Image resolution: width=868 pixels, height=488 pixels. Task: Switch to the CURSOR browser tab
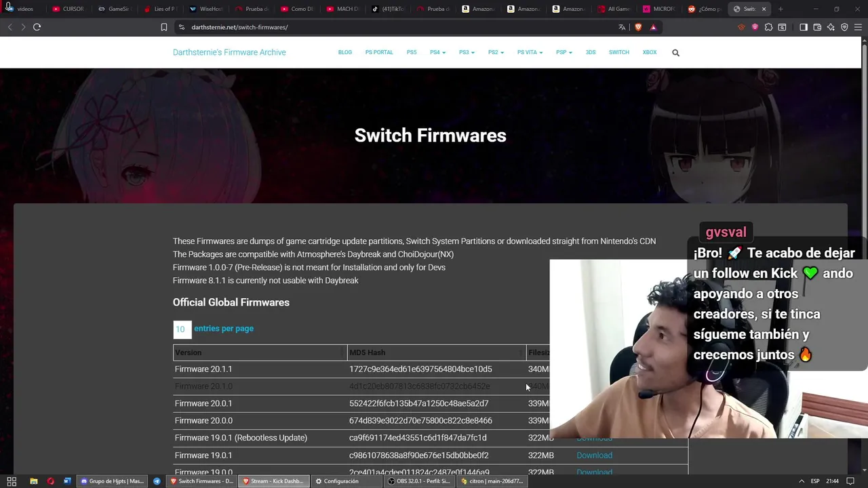coord(68,9)
